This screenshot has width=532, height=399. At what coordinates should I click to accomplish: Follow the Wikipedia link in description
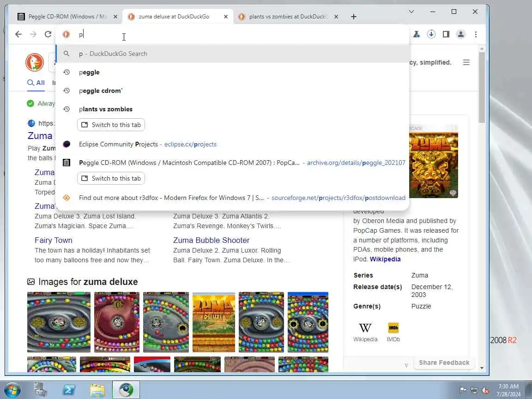point(385,259)
